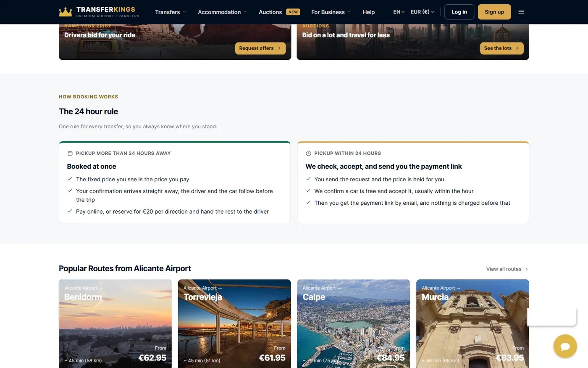Open the Murcia route card
Screen dimensions: 588x368
(472, 324)
